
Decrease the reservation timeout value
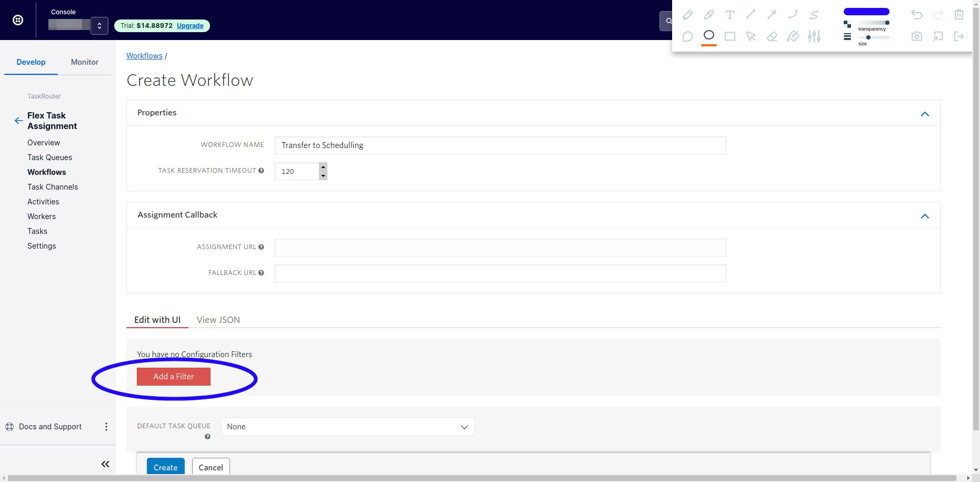[323, 176]
